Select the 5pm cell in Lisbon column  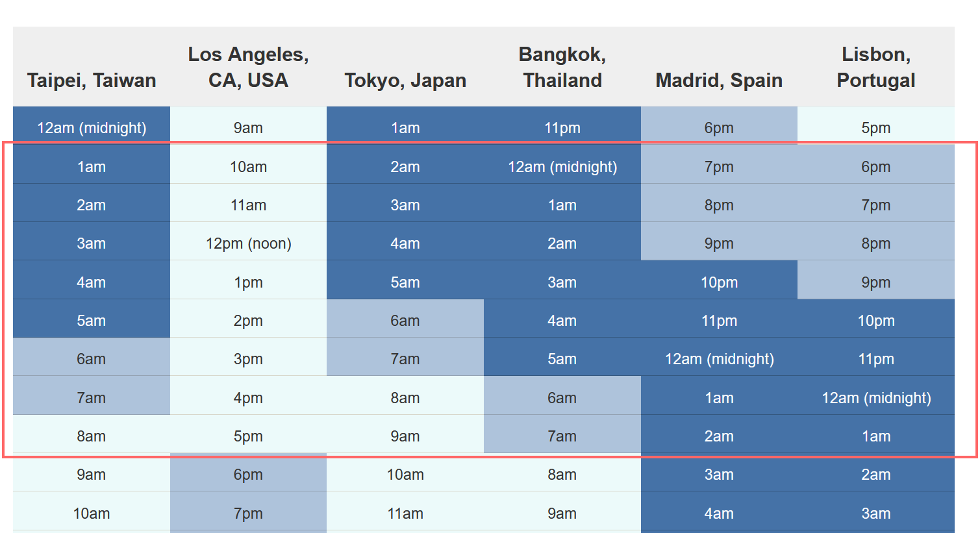(876, 128)
